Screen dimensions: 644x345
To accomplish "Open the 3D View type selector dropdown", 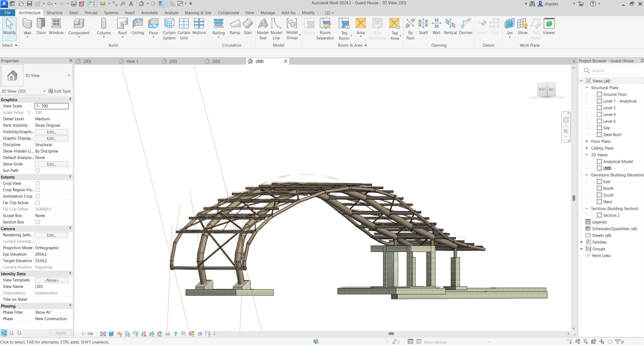I will (x=69, y=76).
